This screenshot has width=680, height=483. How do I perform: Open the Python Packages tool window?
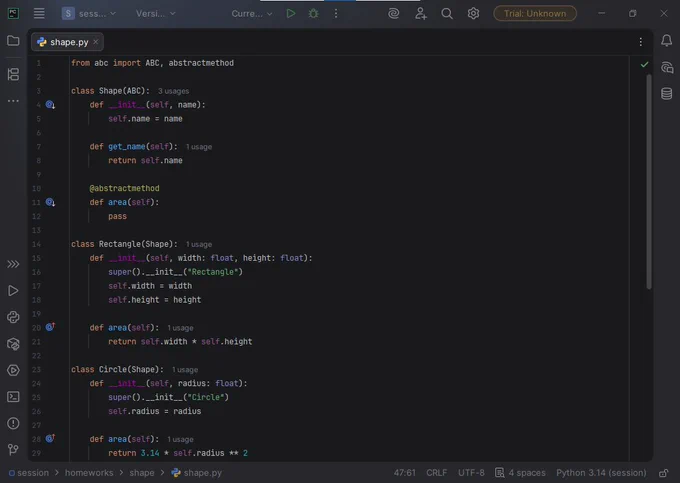(13, 344)
